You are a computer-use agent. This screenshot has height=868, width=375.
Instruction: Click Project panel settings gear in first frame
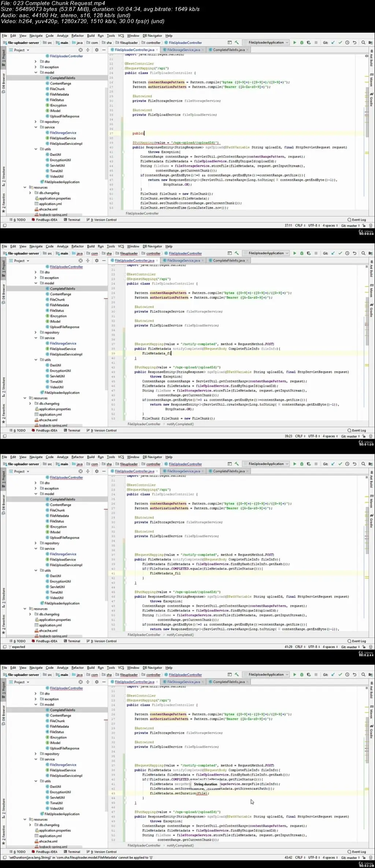(x=97, y=50)
